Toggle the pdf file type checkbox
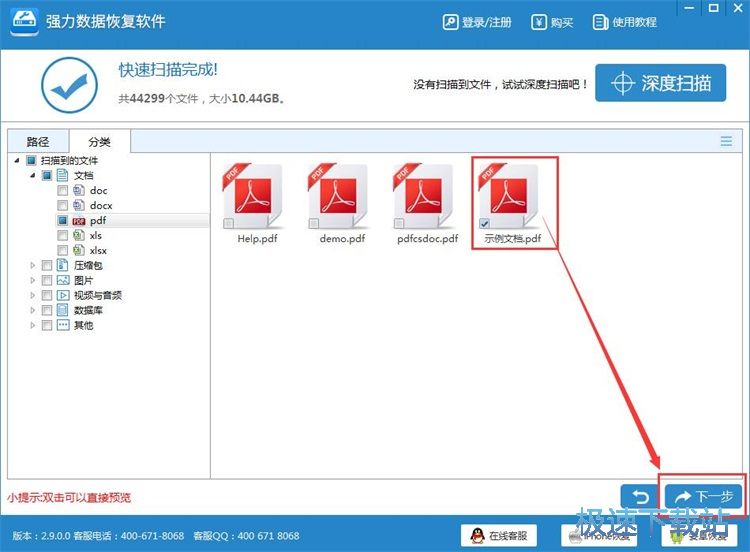Screen dimensions: 750x552 pyautogui.click(x=63, y=221)
